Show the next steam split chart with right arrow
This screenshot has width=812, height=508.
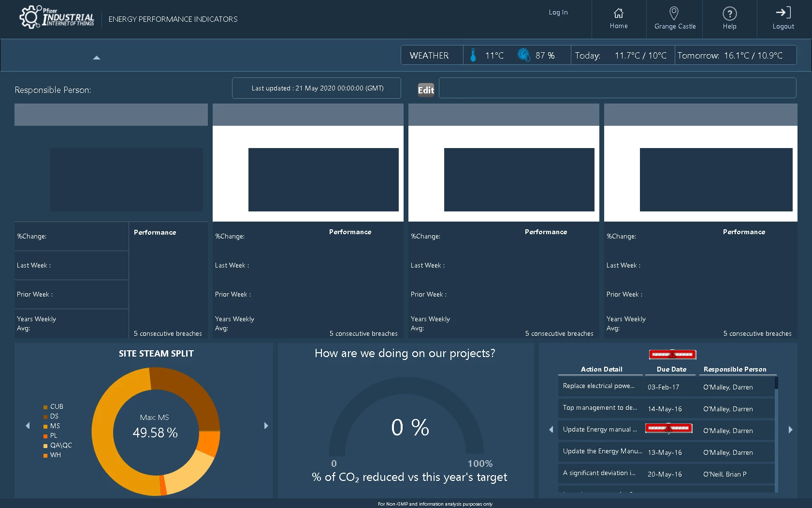click(266, 426)
